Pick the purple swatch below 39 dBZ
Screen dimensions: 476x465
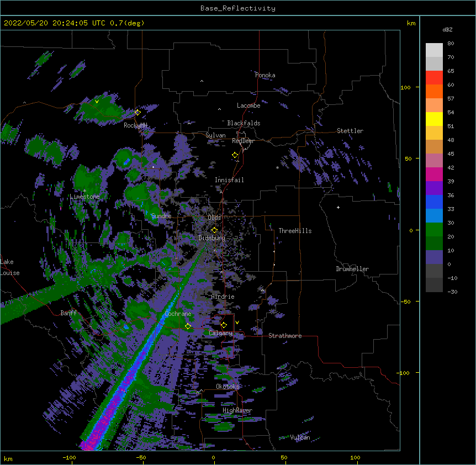[x=434, y=188]
